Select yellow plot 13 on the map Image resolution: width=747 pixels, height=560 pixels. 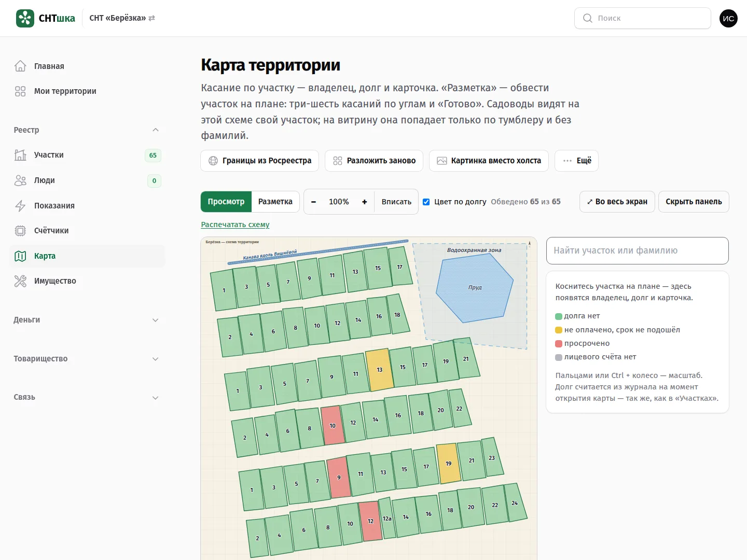coord(380,370)
